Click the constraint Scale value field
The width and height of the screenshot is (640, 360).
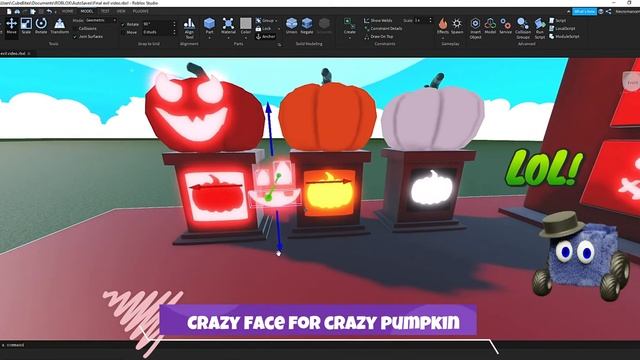[420, 20]
